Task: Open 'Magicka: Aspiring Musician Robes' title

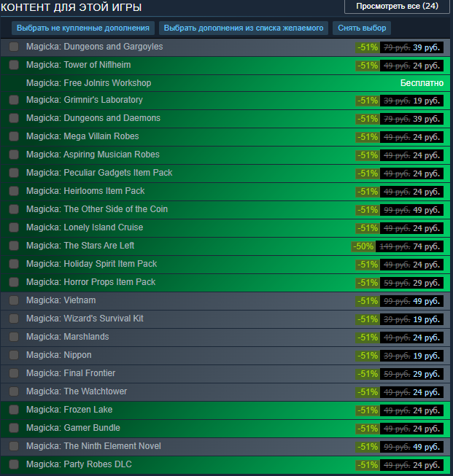Action: [93, 155]
